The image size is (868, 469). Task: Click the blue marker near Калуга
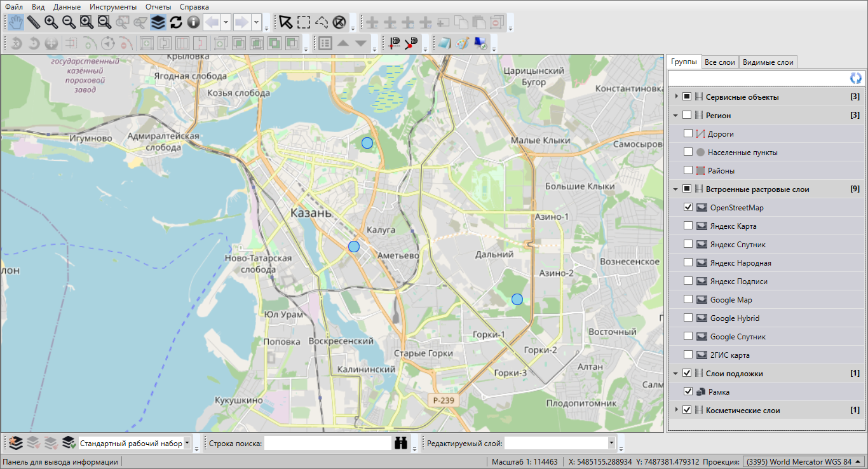pos(354,247)
